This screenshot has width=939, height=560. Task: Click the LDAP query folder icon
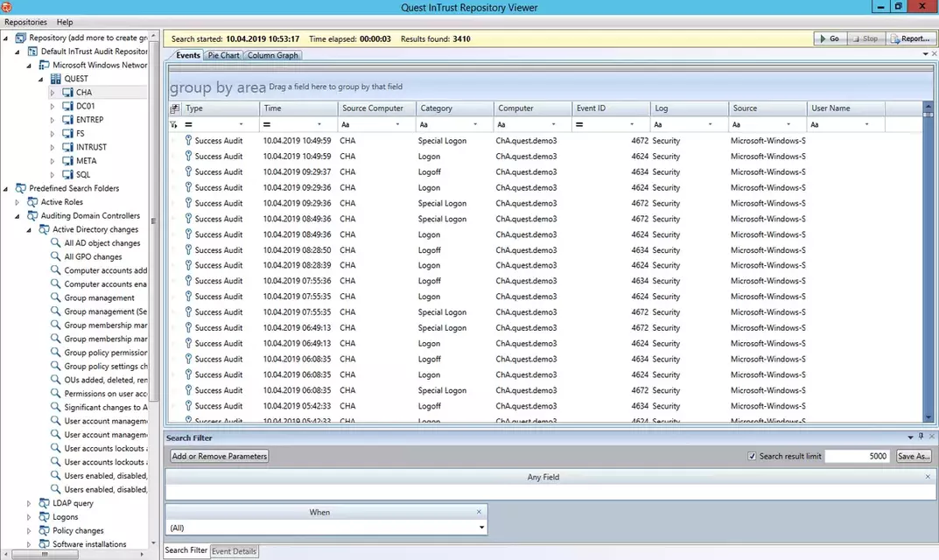[44, 503]
